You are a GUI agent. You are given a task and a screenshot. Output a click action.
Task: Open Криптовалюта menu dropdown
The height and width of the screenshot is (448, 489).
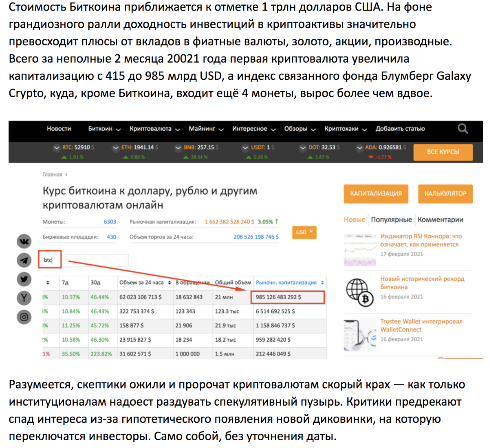click(x=155, y=129)
